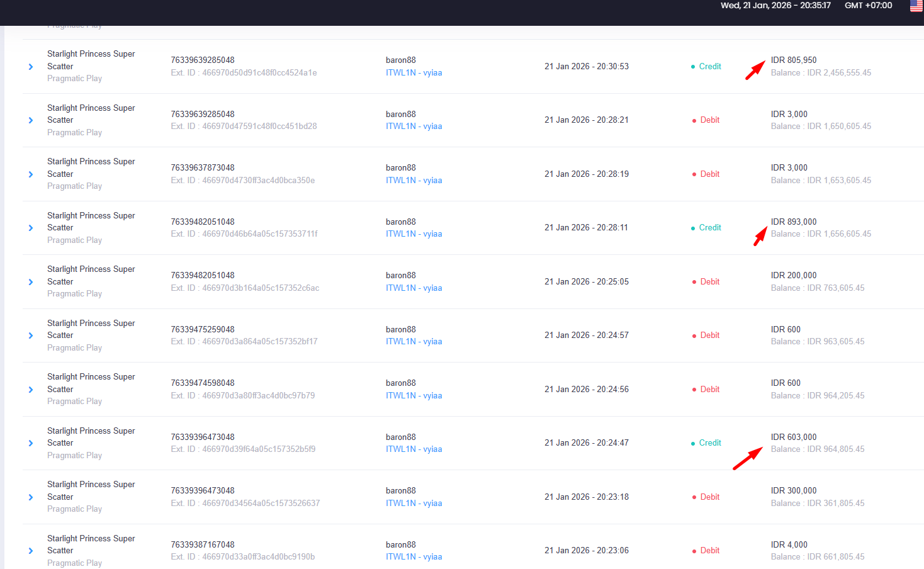Expand the 20:24:56 debit row chevron
The image size is (924, 569).
click(x=31, y=390)
